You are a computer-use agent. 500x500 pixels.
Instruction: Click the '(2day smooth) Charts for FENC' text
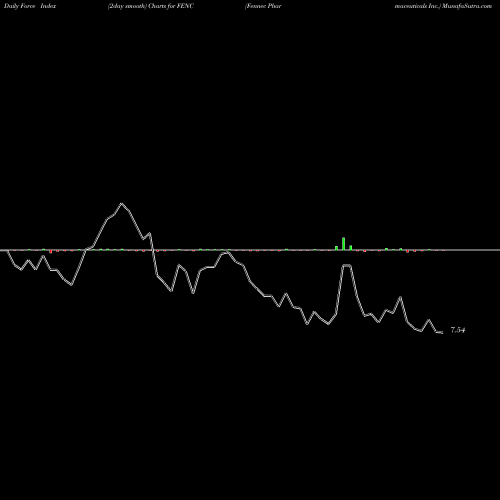pos(151,6)
